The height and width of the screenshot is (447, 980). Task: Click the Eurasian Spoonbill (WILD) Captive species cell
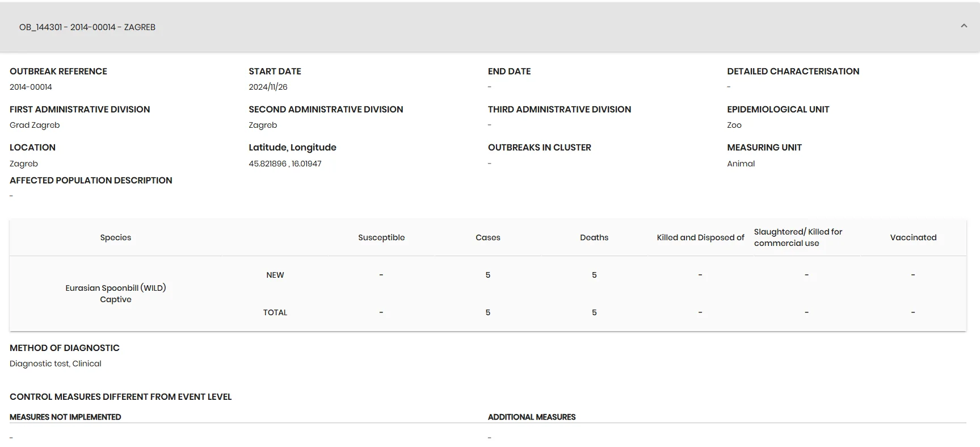pos(116,294)
